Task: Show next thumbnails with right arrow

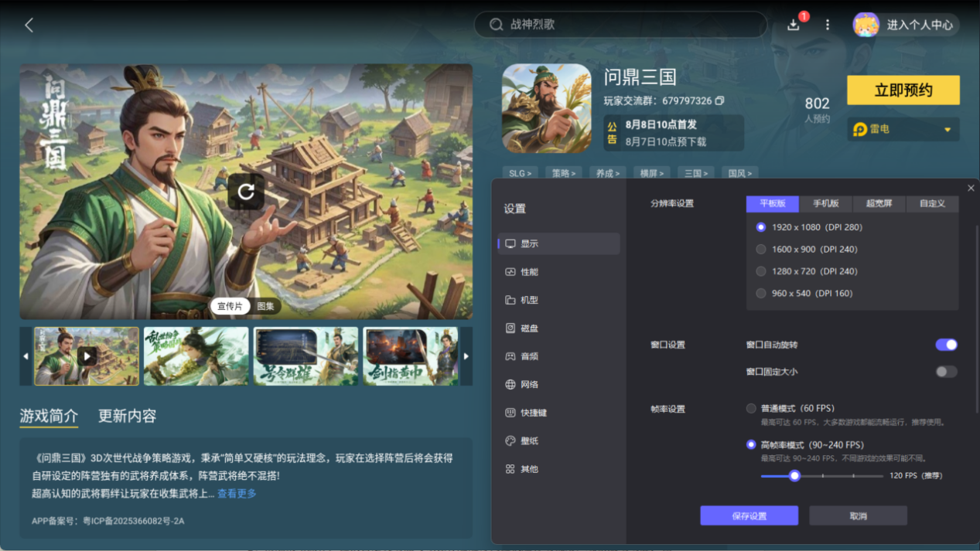Action: point(466,356)
